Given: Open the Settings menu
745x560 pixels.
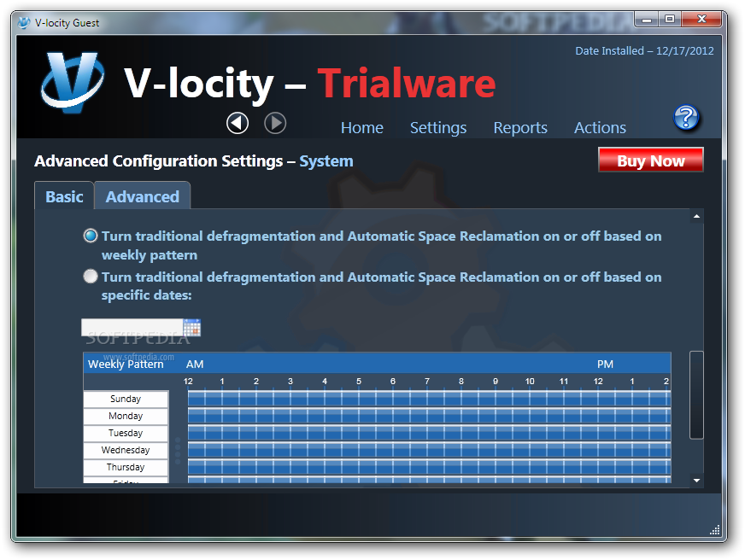Looking at the screenshot, I should 438,128.
